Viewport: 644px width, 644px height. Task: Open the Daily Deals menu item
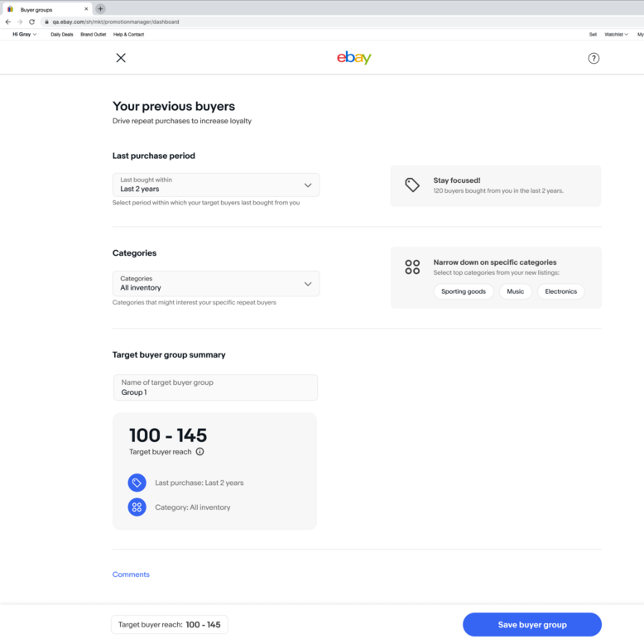pos(62,35)
